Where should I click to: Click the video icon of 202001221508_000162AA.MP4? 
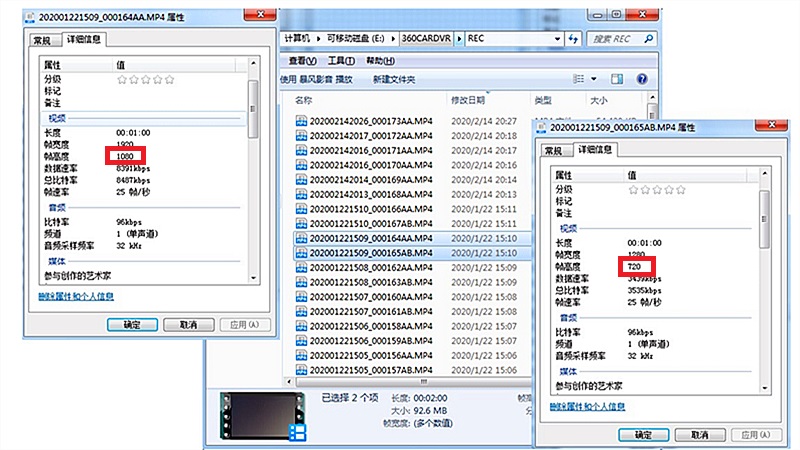(x=301, y=267)
